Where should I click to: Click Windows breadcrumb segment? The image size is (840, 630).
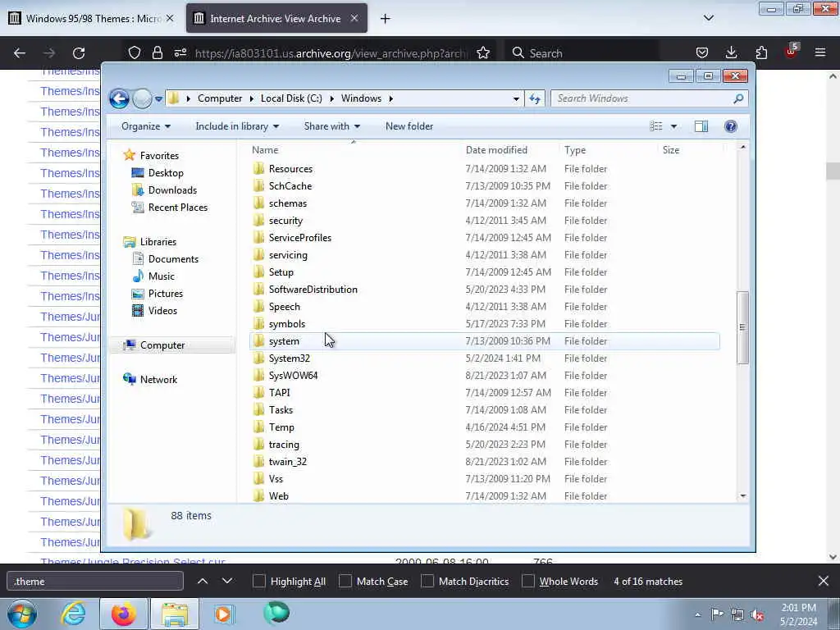tap(361, 98)
